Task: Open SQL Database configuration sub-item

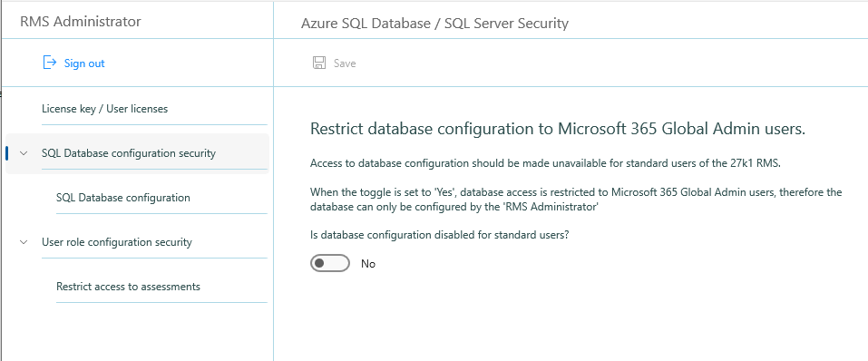Action: [x=122, y=198]
